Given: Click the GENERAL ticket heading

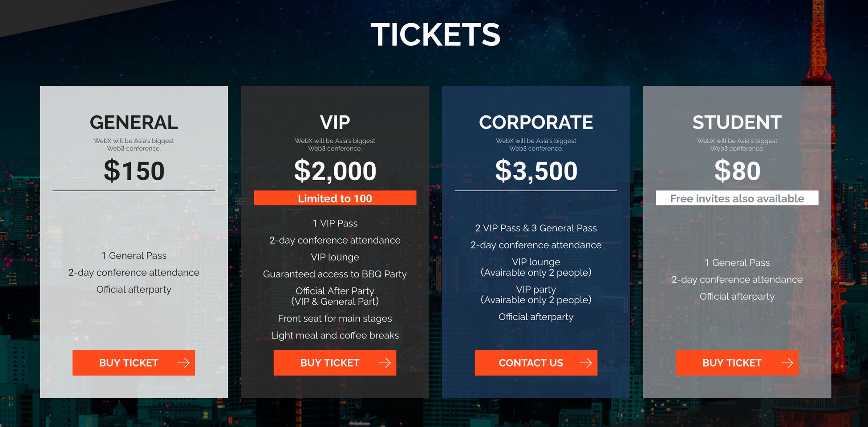Looking at the screenshot, I should pyautogui.click(x=134, y=122).
